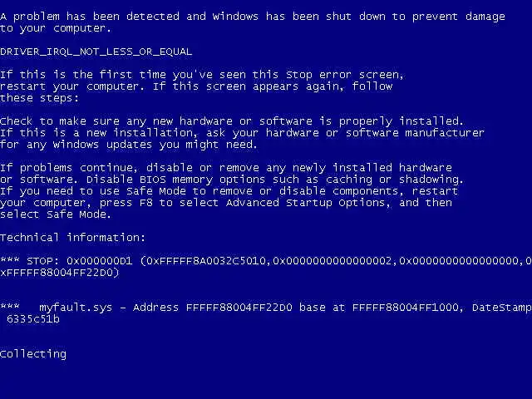Click the 'Collecting' status text

pos(33,354)
